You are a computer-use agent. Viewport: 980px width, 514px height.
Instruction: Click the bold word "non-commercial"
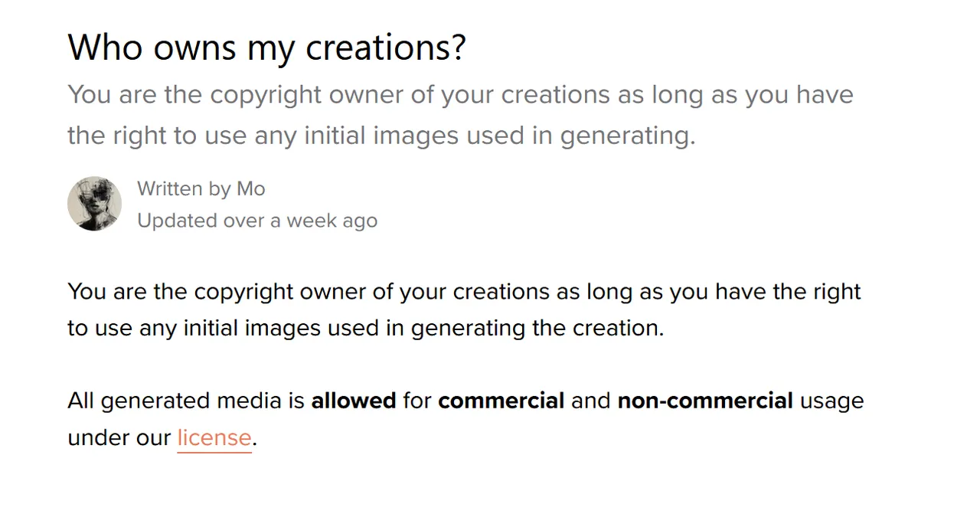pyautogui.click(x=704, y=401)
